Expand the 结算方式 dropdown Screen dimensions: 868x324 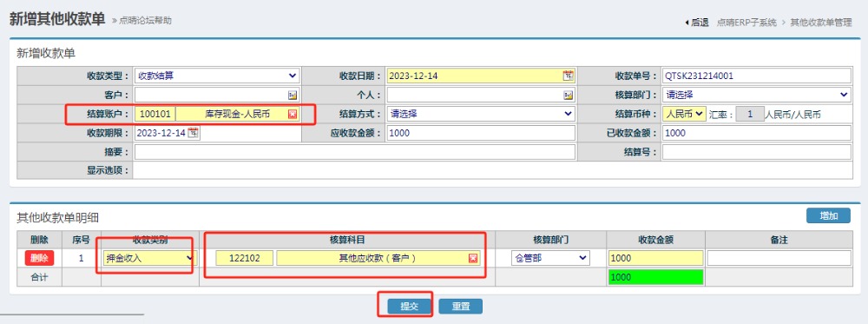click(481, 114)
